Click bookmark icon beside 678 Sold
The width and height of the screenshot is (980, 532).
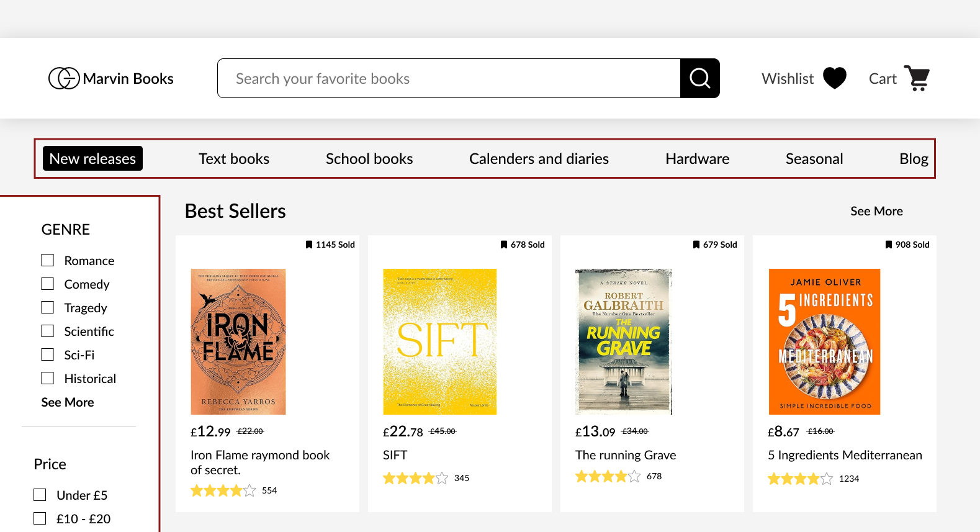504,245
